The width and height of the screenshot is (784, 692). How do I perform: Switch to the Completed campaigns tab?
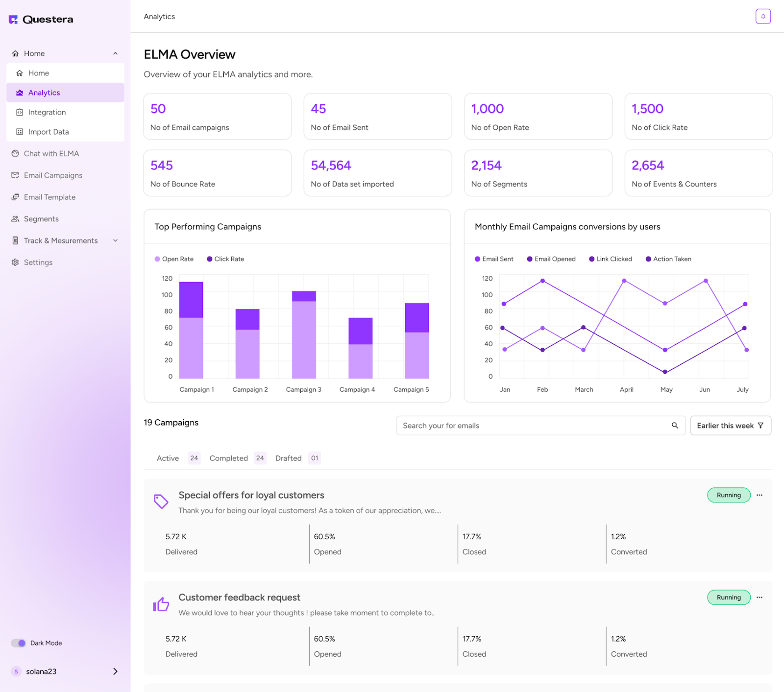(x=229, y=458)
